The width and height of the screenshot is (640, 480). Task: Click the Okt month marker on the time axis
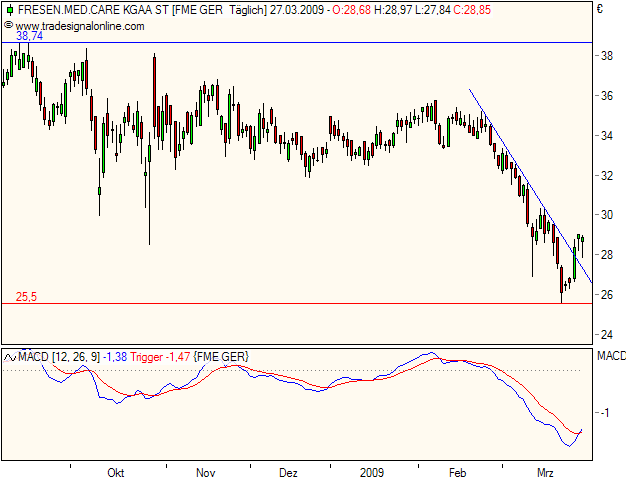click(115, 471)
